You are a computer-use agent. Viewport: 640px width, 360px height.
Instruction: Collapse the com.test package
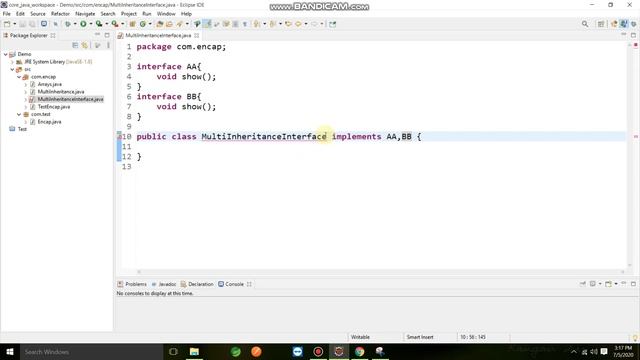[x=19, y=114]
